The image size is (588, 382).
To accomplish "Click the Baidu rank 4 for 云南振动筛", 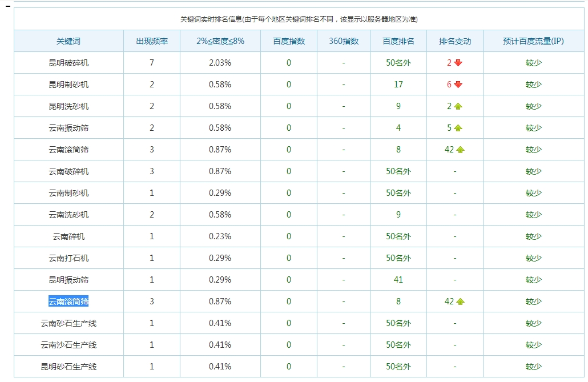I will tap(398, 128).
